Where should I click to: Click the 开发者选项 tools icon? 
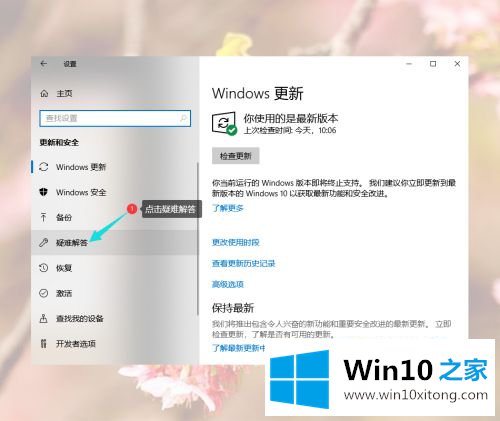[x=44, y=343]
